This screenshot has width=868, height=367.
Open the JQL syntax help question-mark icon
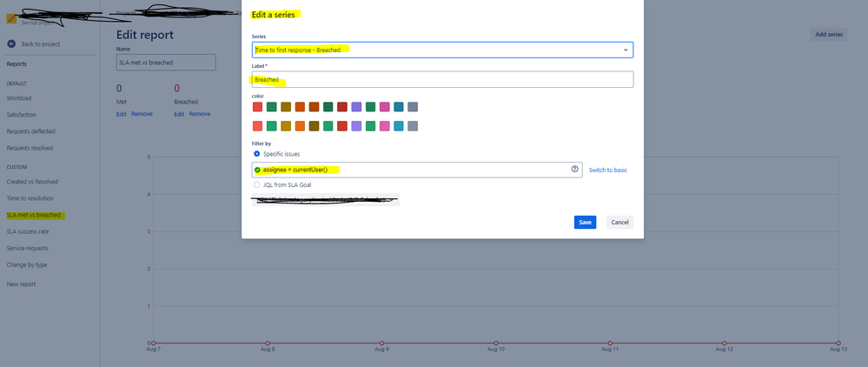[574, 169]
